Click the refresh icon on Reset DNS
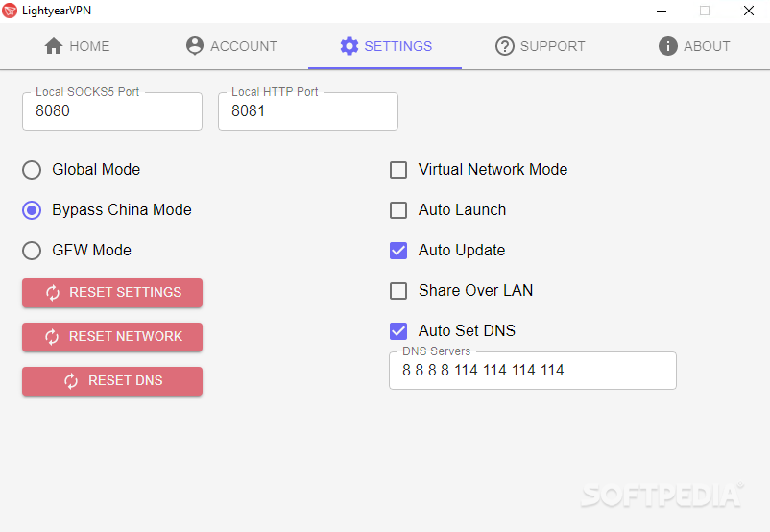This screenshot has height=532, width=770. (71, 381)
